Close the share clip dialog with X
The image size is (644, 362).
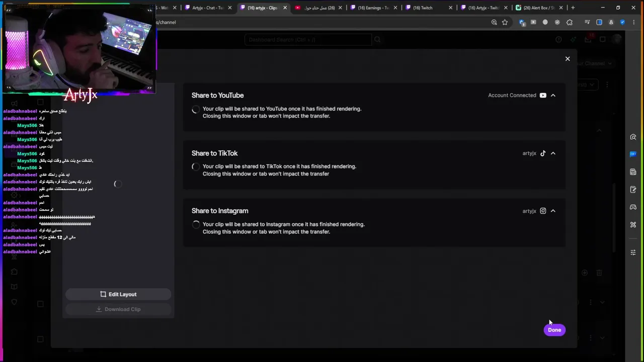click(x=568, y=59)
